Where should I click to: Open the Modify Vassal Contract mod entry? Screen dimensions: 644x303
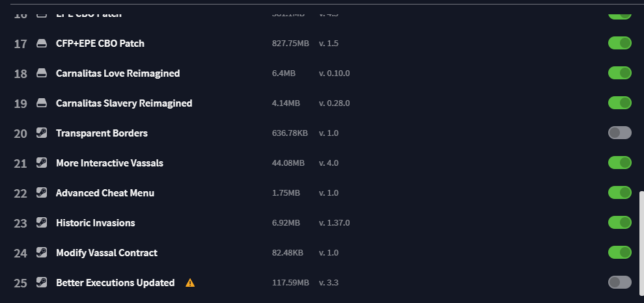pyautogui.click(x=106, y=253)
